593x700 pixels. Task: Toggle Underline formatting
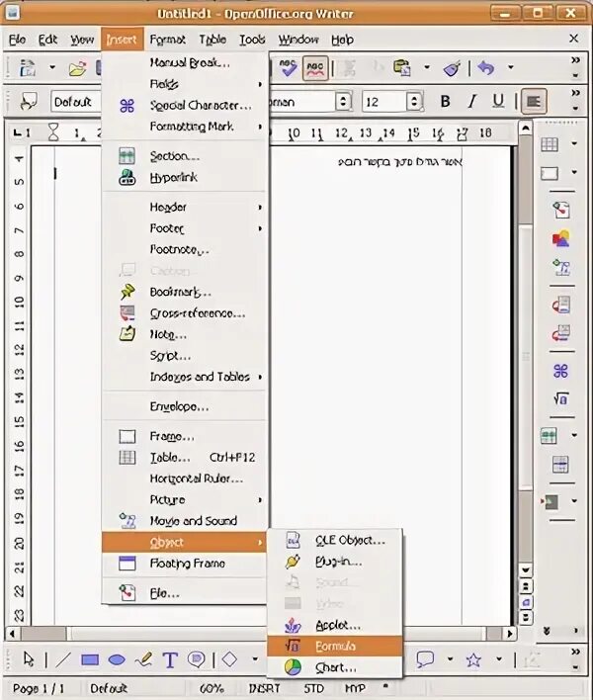click(x=498, y=102)
